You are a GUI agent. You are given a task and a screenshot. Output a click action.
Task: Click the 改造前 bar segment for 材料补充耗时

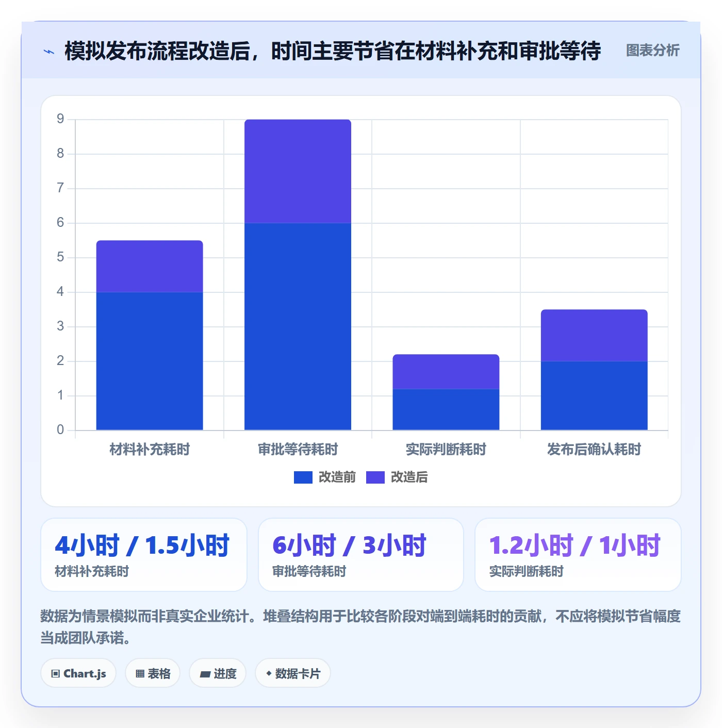tap(150, 361)
